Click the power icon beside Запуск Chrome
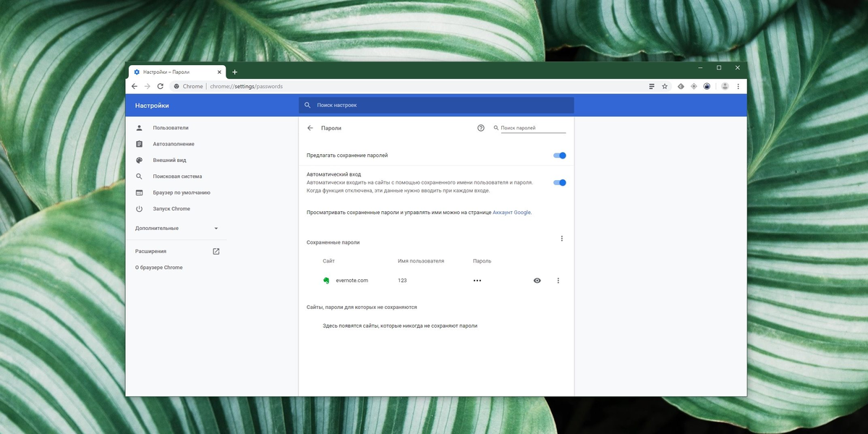Screen dimensions: 868x434 tap(139, 209)
